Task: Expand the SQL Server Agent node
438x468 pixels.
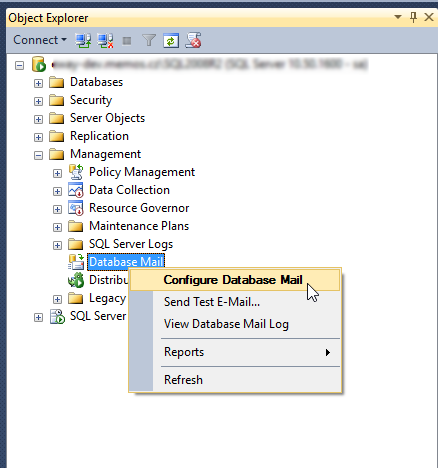Action: click(x=39, y=317)
